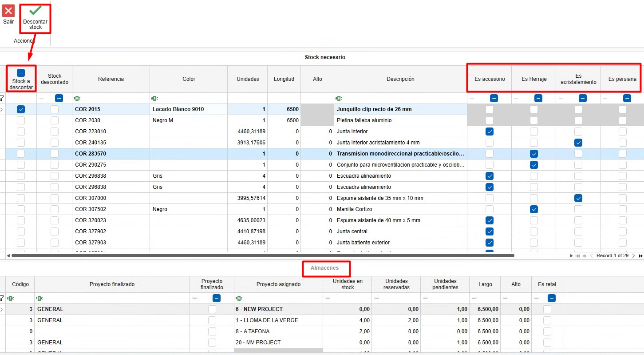Click the ABC filter icon under Código
The image size is (644, 355).
coord(11,298)
